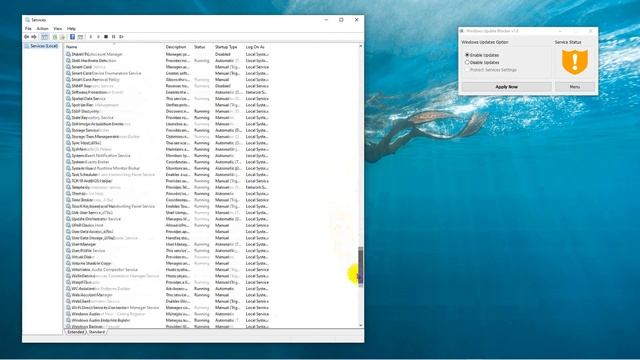Click the gear icon beside Spatial Data Service
This screenshot has width=640, height=360.
(x=68, y=98)
